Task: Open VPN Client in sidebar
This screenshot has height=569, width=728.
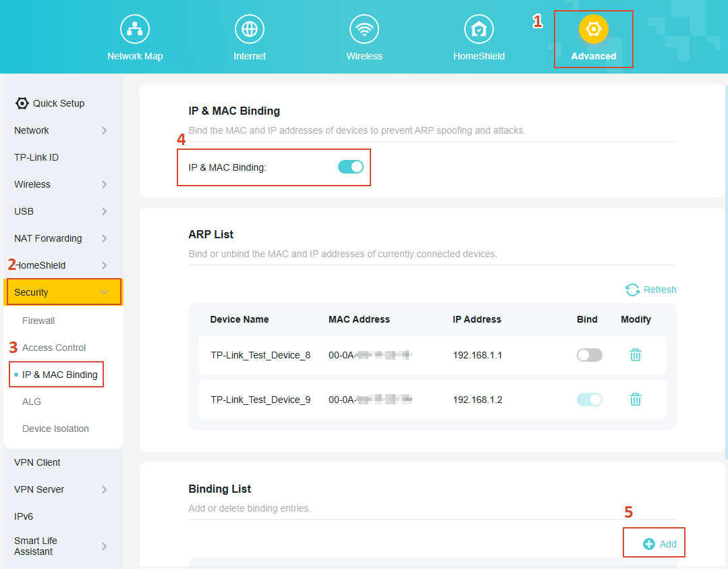Action: (x=37, y=462)
